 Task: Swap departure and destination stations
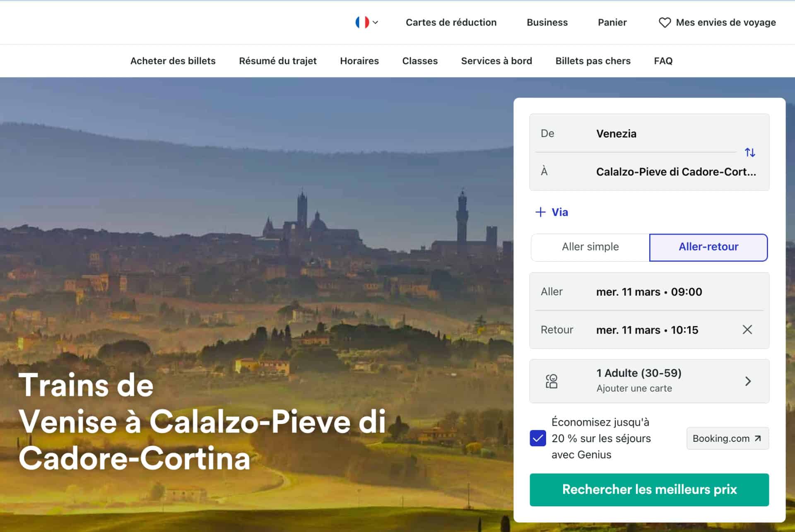click(x=750, y=152)
